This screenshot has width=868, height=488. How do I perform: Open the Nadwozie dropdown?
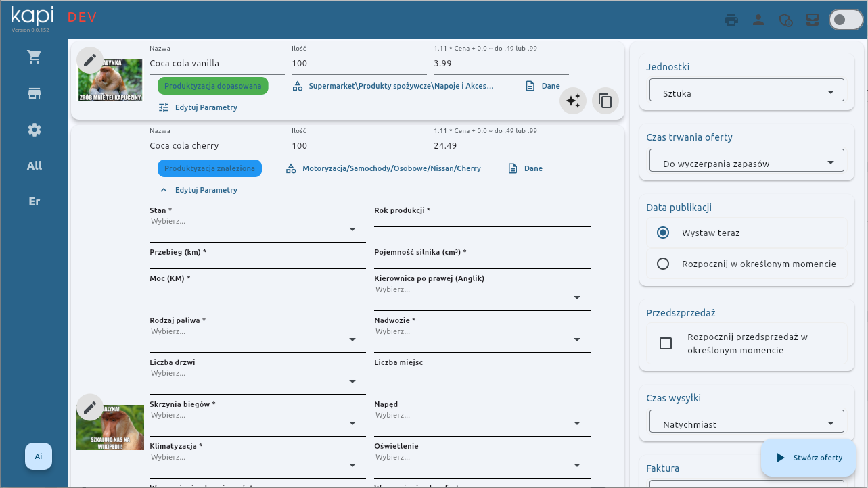482,338
